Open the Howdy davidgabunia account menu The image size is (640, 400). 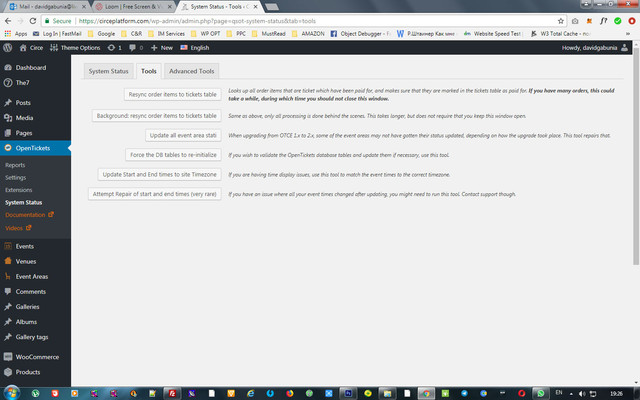(595, 48)
